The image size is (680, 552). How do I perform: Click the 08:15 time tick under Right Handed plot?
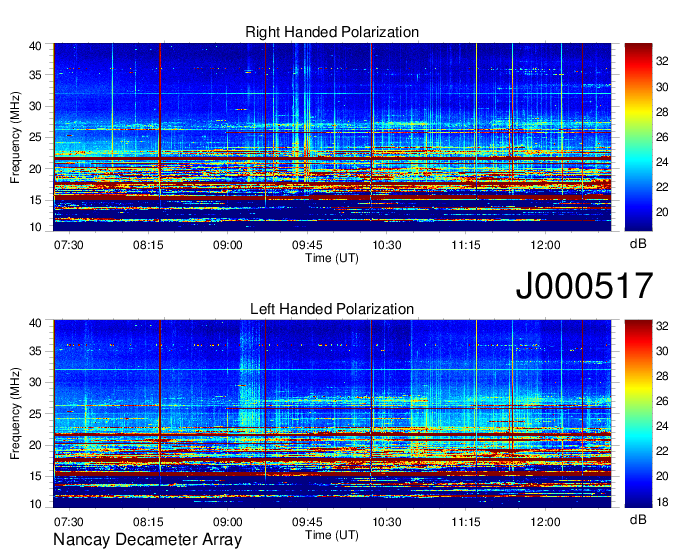coord(148,245)
